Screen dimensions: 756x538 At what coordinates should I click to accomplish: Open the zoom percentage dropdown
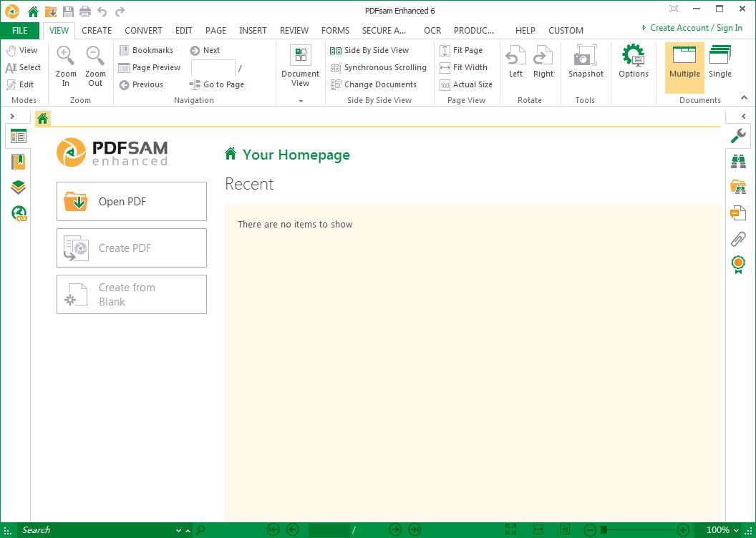(x=735, y=531)
